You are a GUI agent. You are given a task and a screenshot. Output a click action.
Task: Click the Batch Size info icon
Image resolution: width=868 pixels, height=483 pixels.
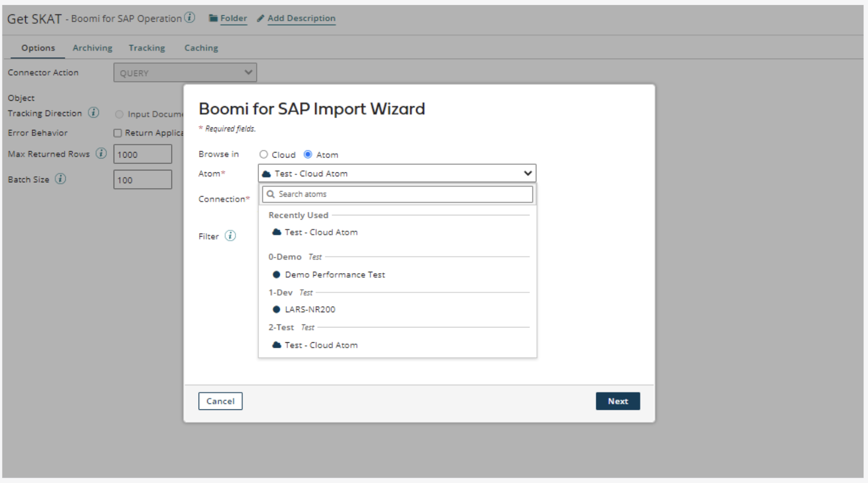pos(60,179)
